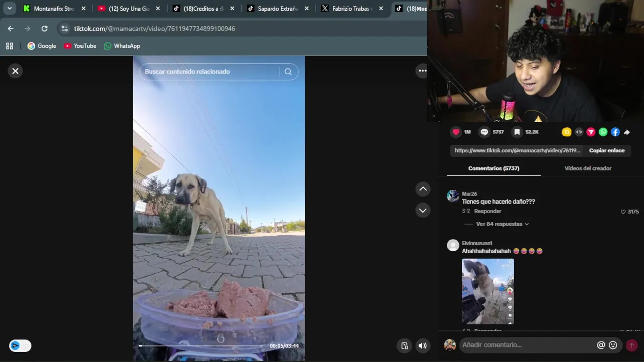The image size is (644, 362).
Task: View site information icon in address bar
Action: 64,29
